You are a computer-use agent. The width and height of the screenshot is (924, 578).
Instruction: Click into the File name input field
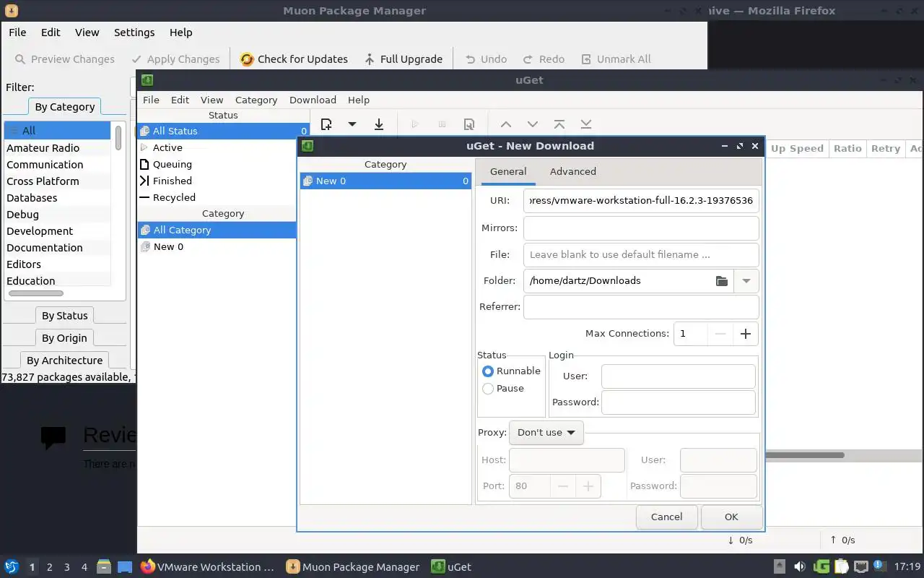pyautogui.click(x=641, y=254)
